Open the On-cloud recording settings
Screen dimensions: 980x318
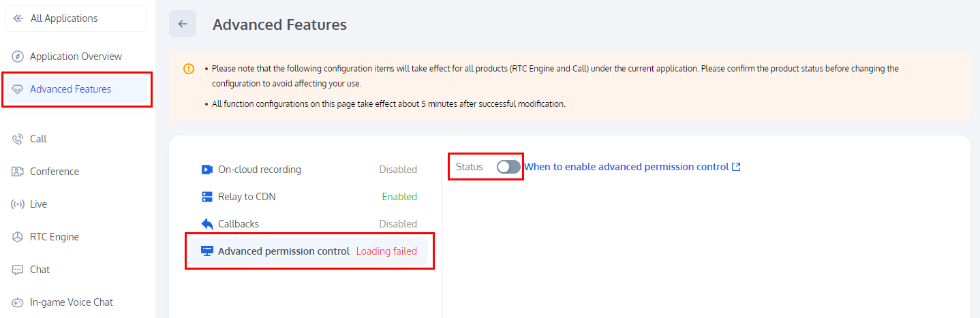pos(259,170)
